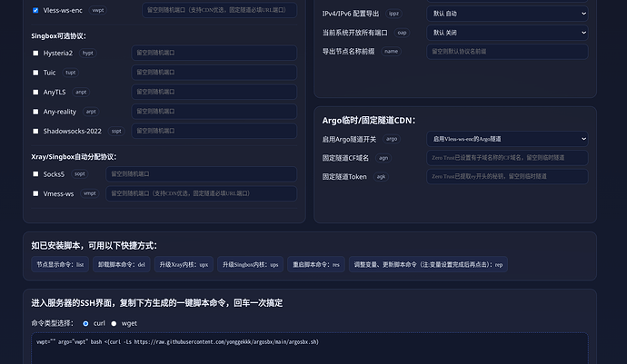This screenshot has height=364, width=627.
Task: Focus the Any-reality port input field
Action: 214,112
